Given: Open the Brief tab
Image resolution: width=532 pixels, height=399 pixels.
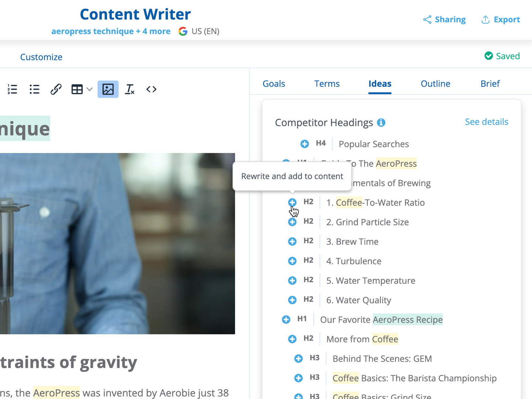Looking at the screenshot, I should coord(490,84).
